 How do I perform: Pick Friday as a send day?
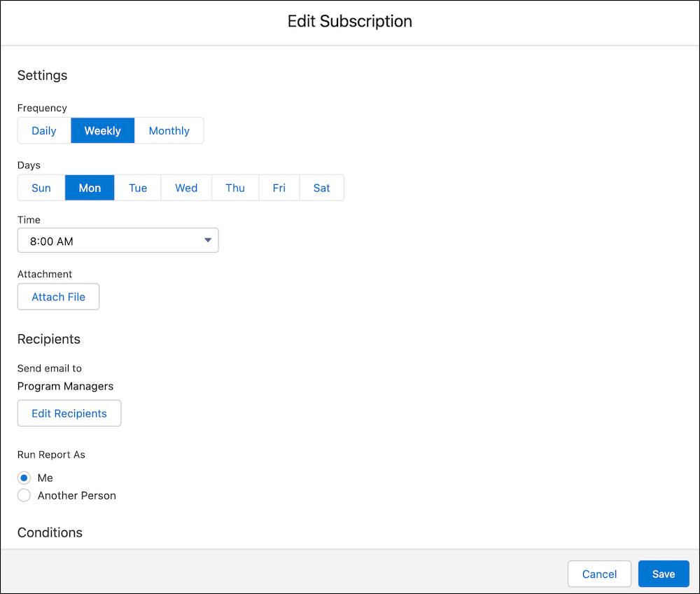[279, 188]
